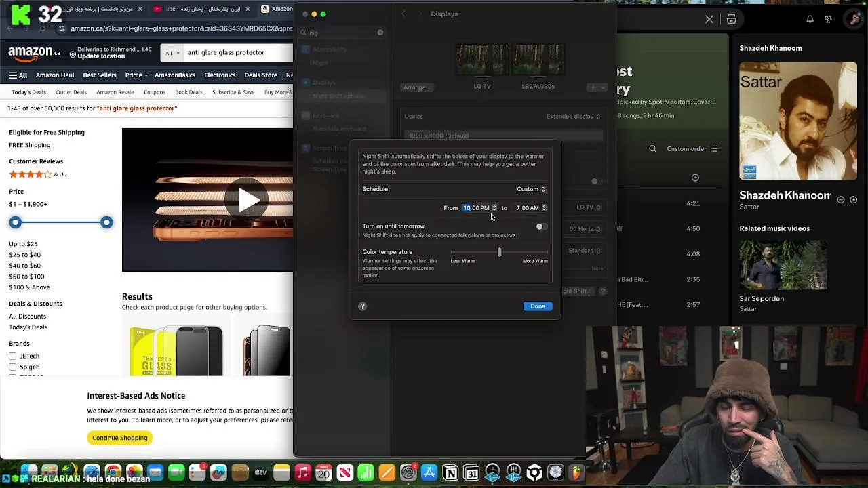Play the Amazon product video
The image size is (868, 488).
[x=248, y=200]
